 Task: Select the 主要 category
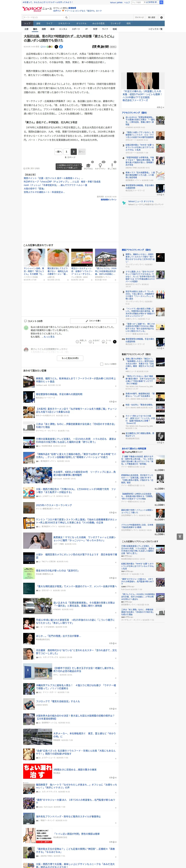tap(26, 29)
